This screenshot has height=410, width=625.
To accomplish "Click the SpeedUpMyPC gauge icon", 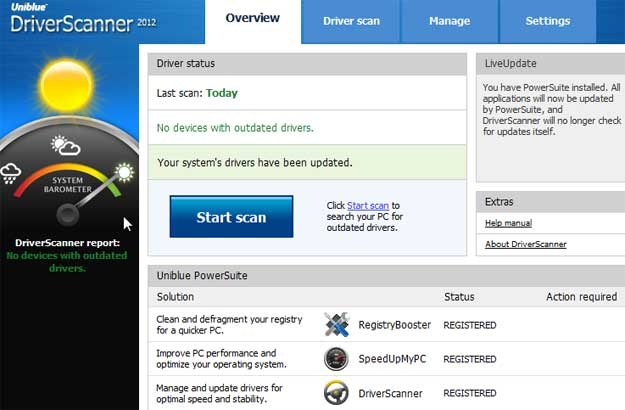I will tap(336, 359).
